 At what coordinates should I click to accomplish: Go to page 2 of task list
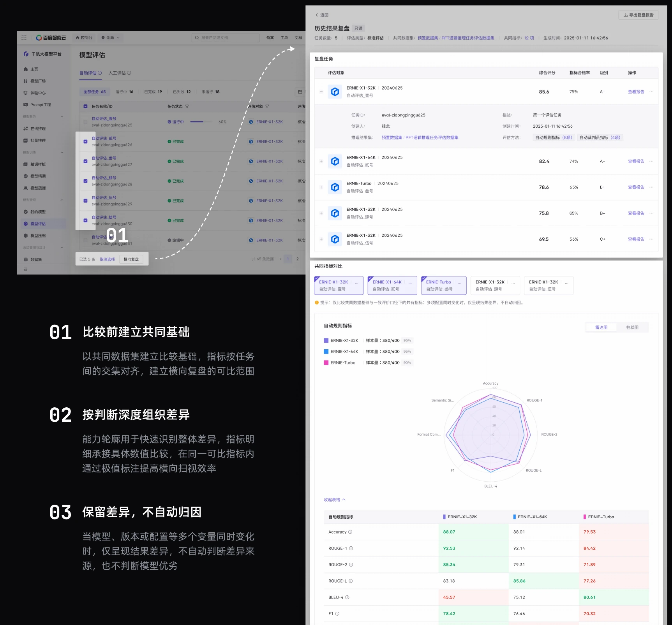298,259
